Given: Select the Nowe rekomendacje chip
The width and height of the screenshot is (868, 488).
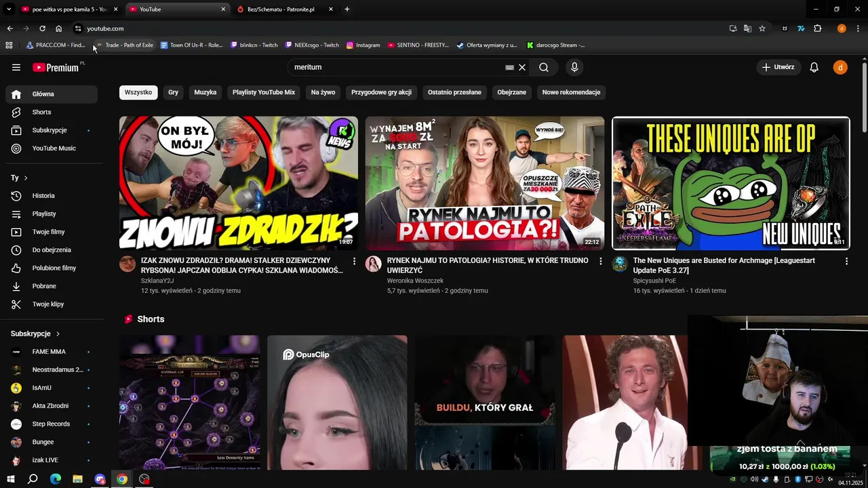Looking at the screenshot, I should [571, 92].
